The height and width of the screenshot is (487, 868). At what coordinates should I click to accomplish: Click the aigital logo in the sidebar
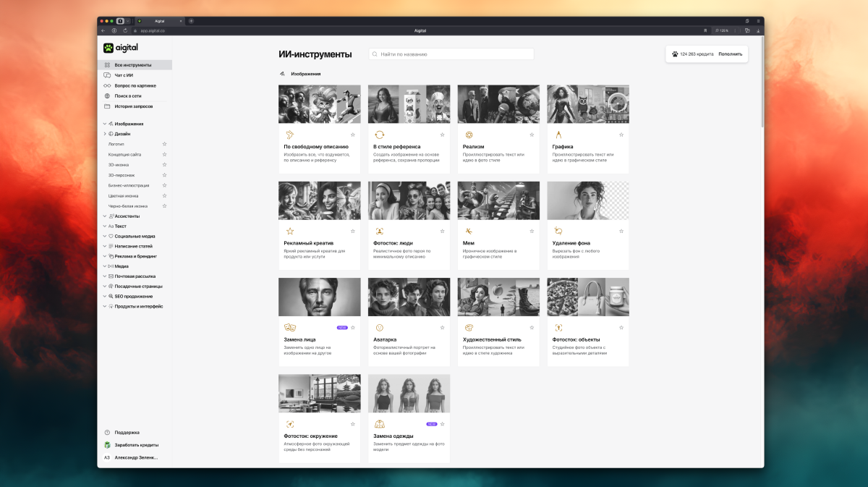120,48
